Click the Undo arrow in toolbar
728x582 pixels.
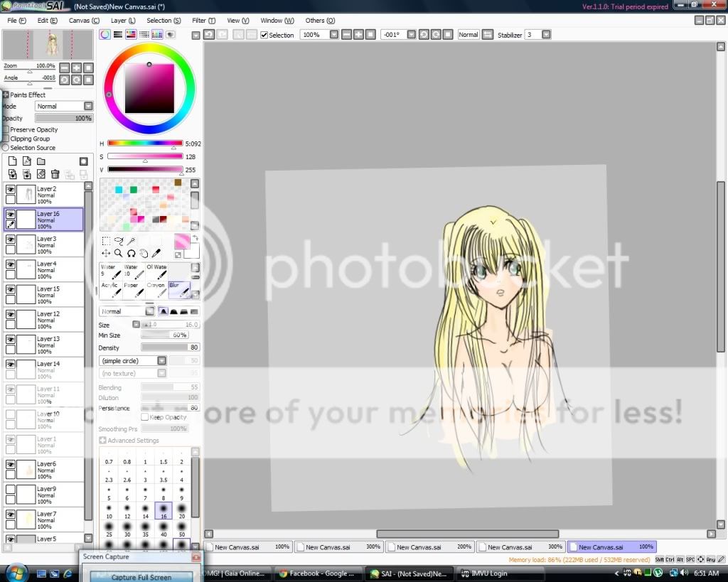tap(209, 34)
